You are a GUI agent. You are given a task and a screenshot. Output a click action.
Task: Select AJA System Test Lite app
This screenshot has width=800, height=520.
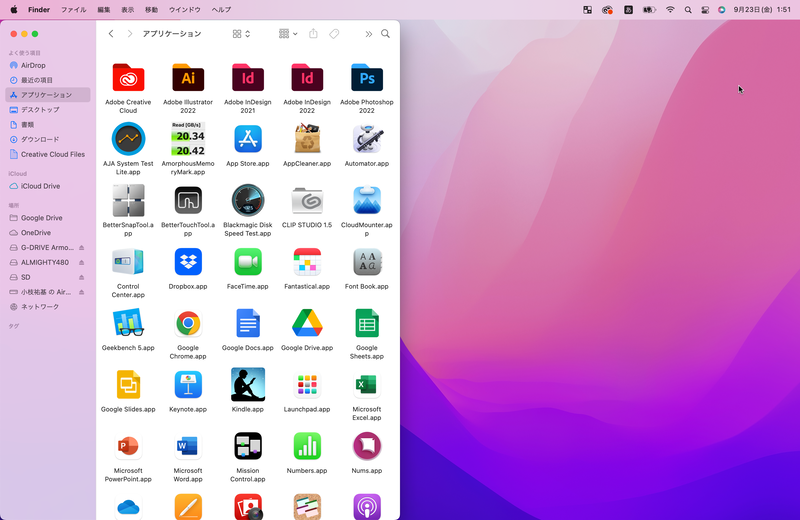[x=128, y=139]
